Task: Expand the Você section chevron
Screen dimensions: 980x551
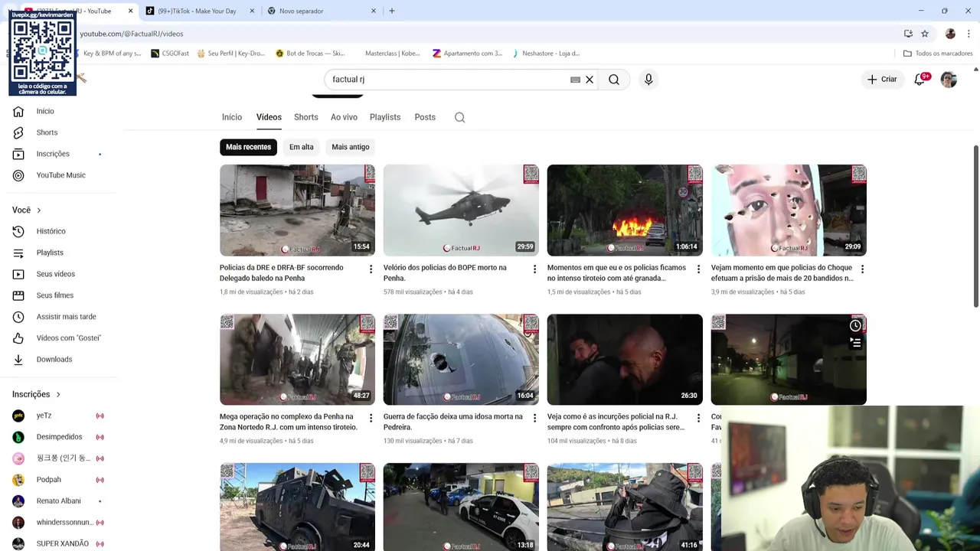Action: tap(39, 210)
